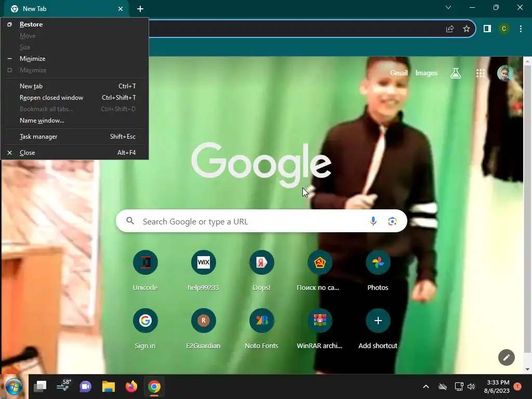The width and height of the screenshot is (532, 399).
Task: Click the Chrome taskbar icon
Action: (x=154, y=387)
